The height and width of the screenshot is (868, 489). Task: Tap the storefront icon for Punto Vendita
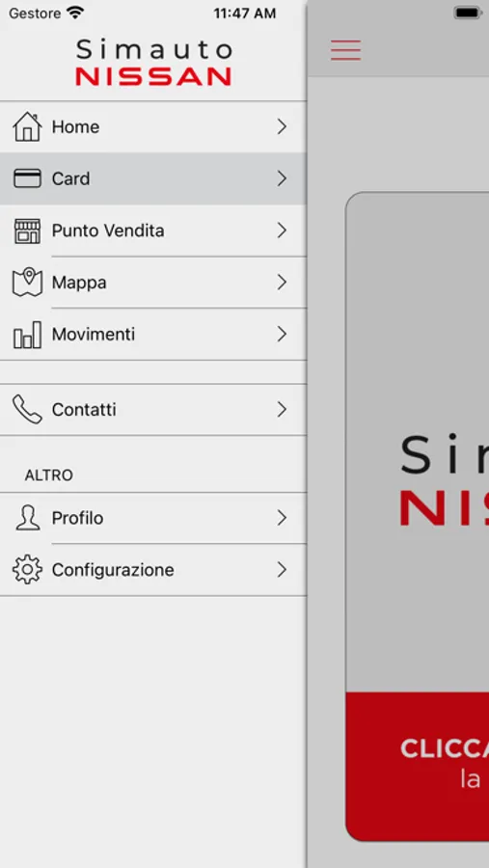pos(27,231)
